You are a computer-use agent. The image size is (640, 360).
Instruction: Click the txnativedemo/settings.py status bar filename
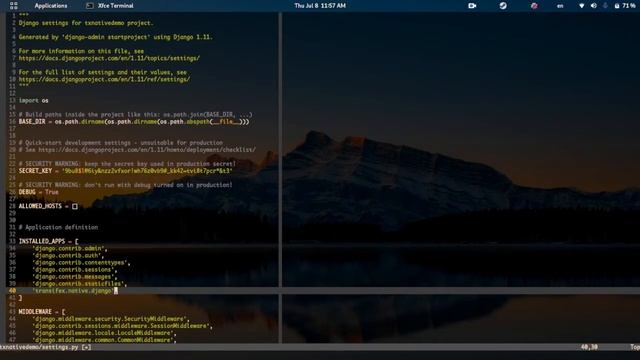tap(39, 347)
